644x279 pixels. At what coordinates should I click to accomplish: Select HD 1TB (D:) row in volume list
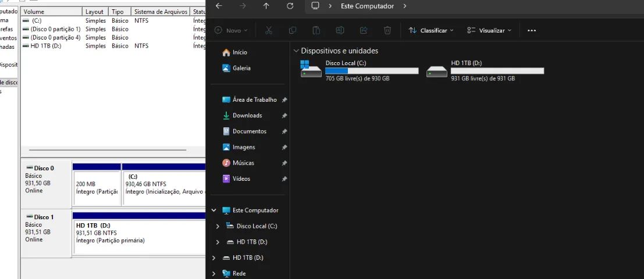pos(113,46)
